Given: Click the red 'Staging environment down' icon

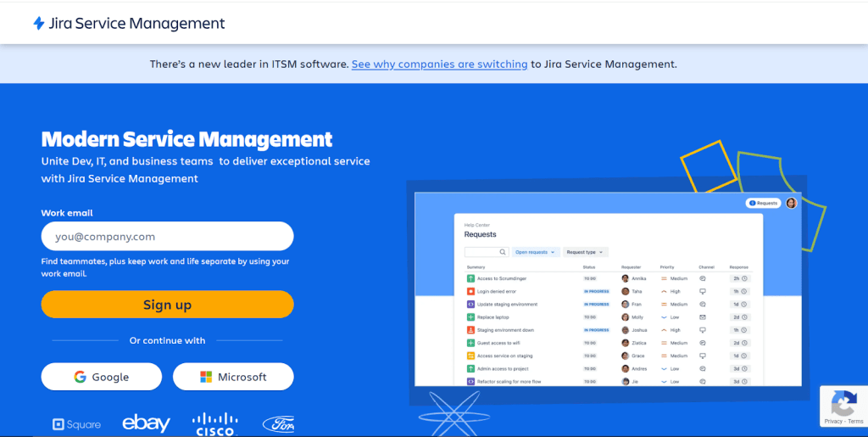Looking at the screenshot, I should click(x=471, y=330).
